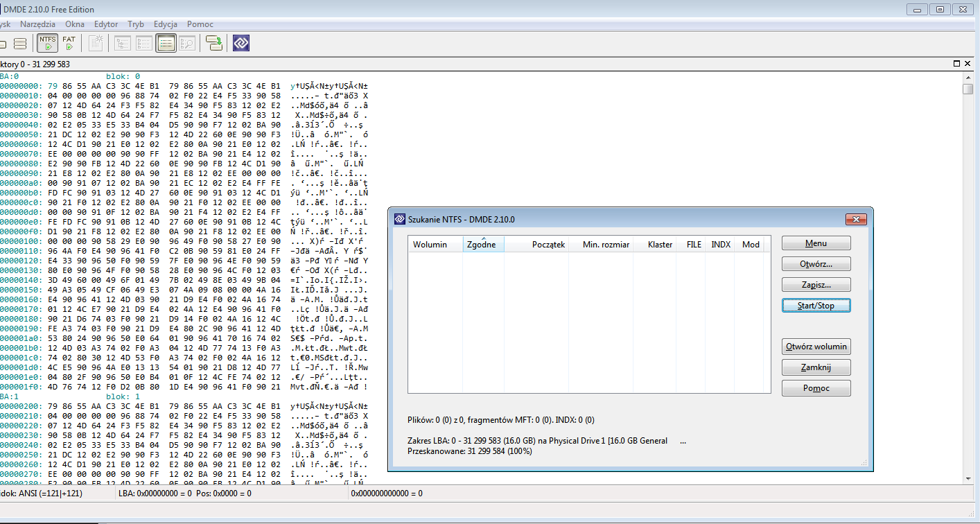
Task: Click the copy sectors icon with green arrow
Action: coord(214,43)
